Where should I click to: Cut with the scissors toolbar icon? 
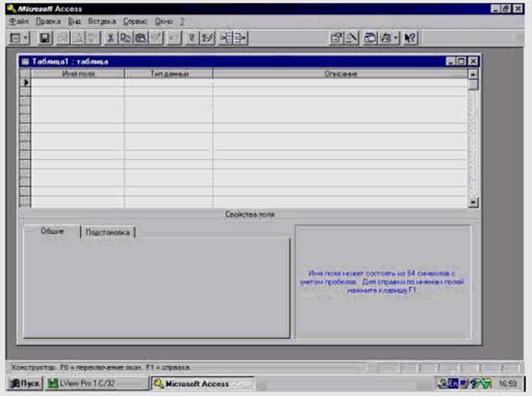110,38
